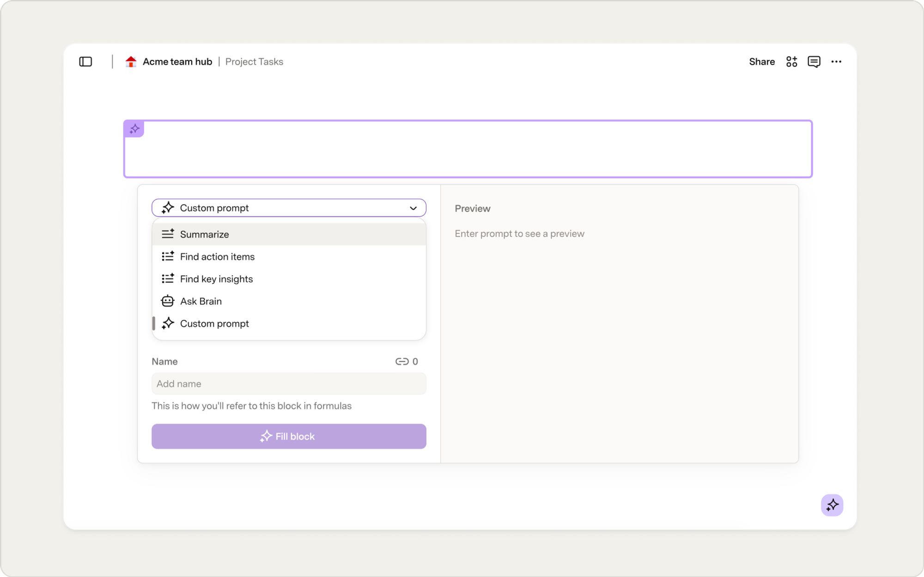Collapse the Custom prompt dropdown

click(289, 208)
